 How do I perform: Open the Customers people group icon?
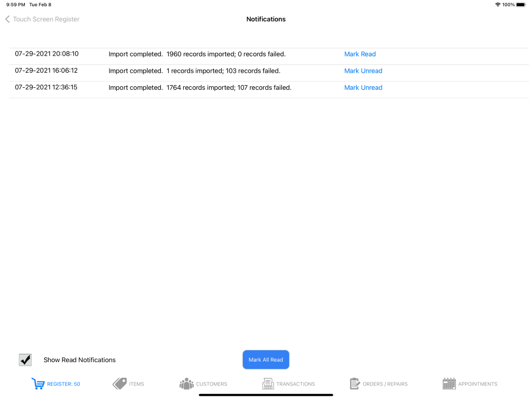tap(186, 384)
